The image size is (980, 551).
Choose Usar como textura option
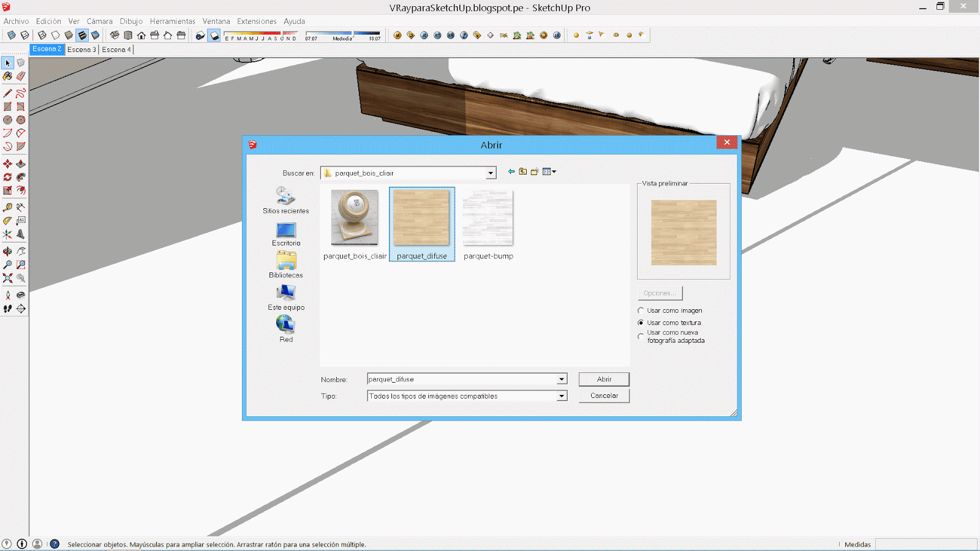click(641, 323)
